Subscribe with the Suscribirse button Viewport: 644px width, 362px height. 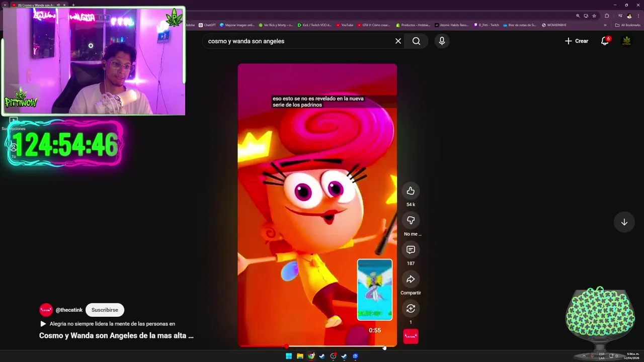tap(105, 310)
